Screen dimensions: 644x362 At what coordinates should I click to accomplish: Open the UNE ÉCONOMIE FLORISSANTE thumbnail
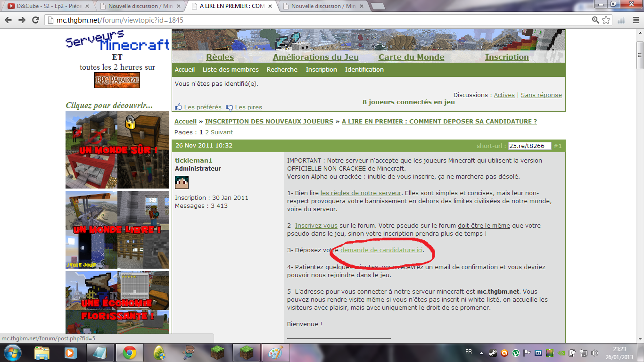[x=117, y=303]
